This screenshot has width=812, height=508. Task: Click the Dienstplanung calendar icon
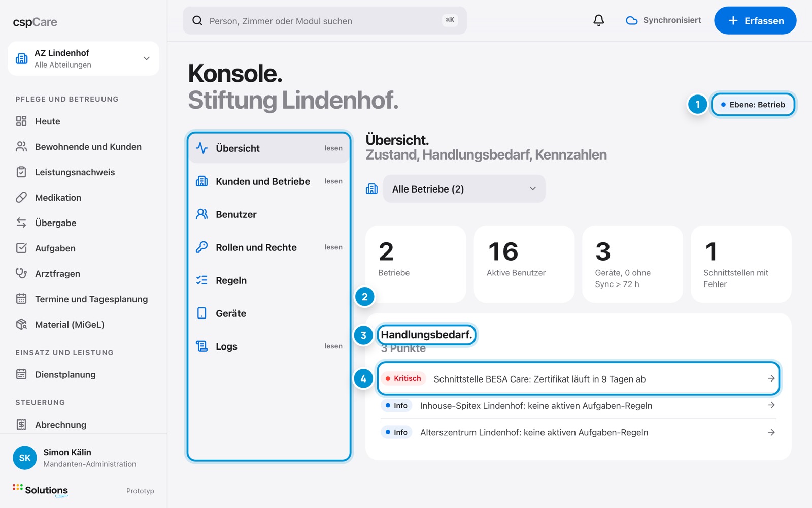[x=21, y=374]
